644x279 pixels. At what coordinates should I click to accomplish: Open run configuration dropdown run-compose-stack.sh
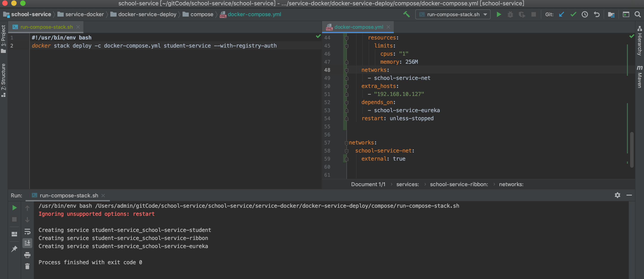click(453, 15)
